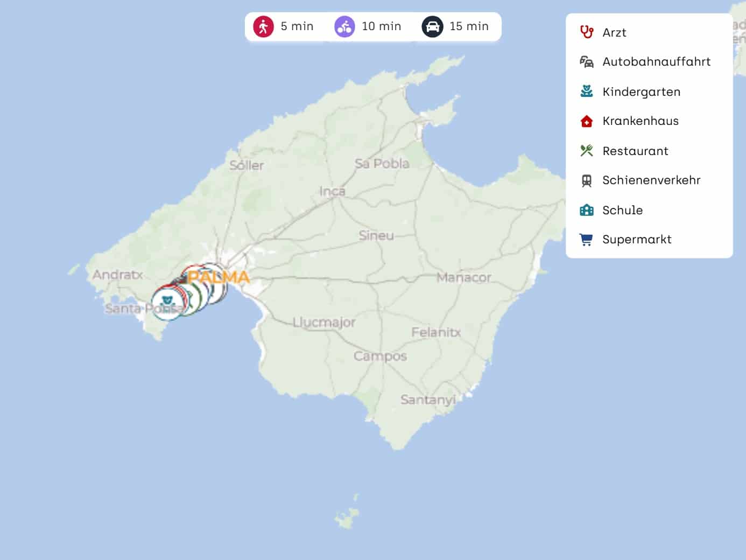Screen dimensions: 746x560
Task: Click the PALMA city label on map
Action: pyautogui.click(x=219, y=277)
